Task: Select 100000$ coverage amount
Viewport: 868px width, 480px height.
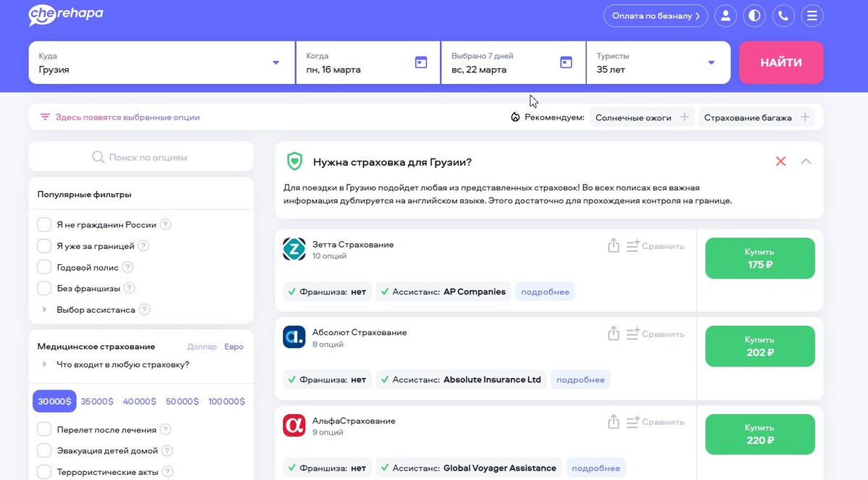Action: (x=226, y=401)
